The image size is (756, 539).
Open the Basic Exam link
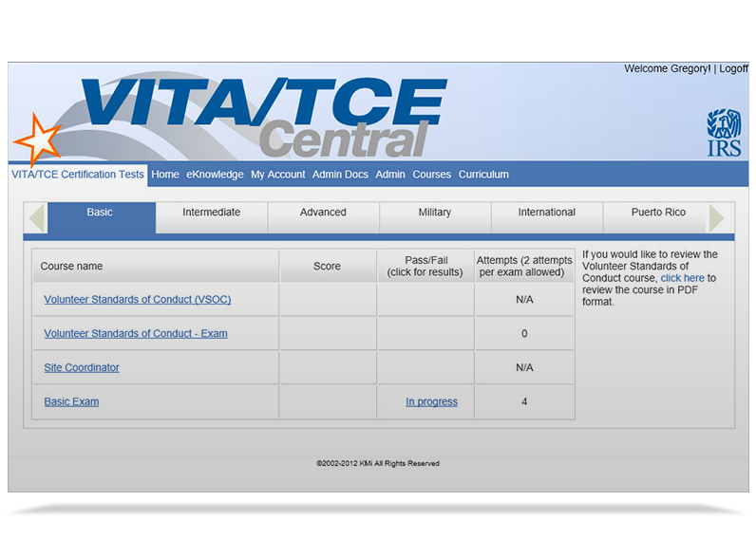[x=71, y=401]
